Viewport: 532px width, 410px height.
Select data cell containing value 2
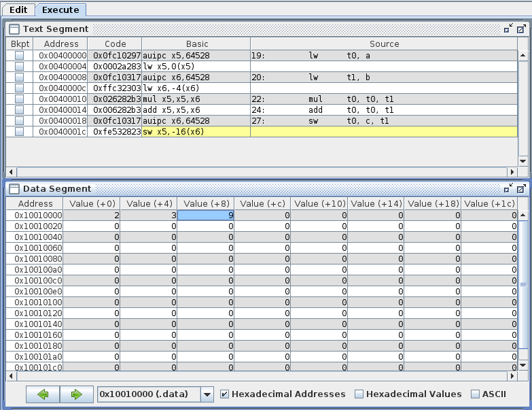(x=92, y=215)
